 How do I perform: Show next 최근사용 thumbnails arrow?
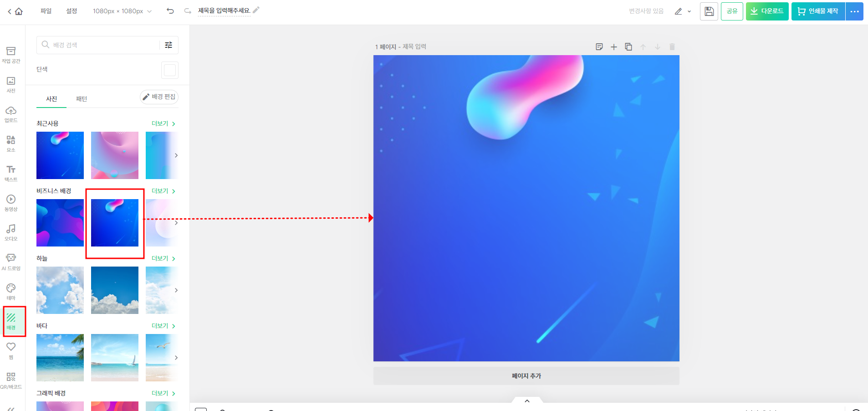pyautogui.click(x=176, y=155)
